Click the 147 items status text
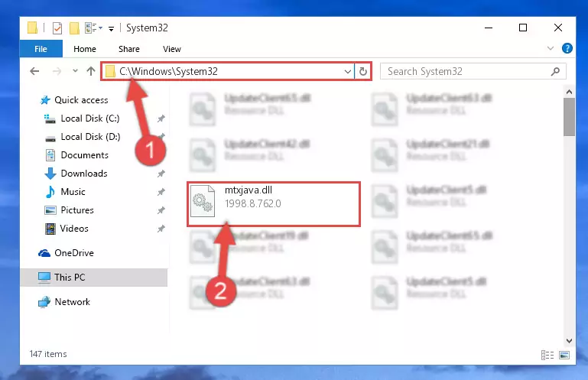 pyautogui.click(x=48, y=354)
